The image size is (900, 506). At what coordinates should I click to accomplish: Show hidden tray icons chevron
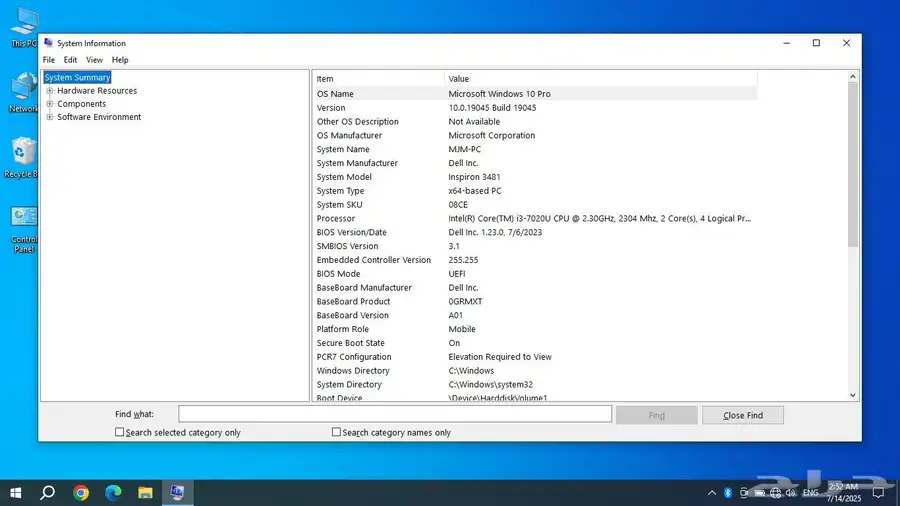click(x=712, y=493)
